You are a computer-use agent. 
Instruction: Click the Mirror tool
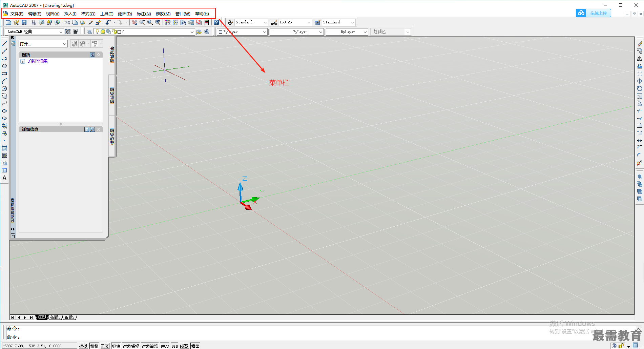coord(640,59)
